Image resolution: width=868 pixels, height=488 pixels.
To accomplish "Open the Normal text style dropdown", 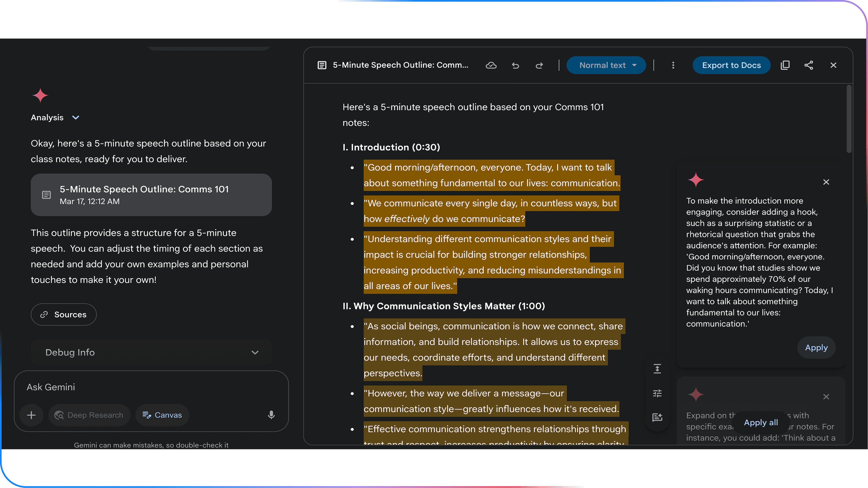I will [x=606, y=65].
